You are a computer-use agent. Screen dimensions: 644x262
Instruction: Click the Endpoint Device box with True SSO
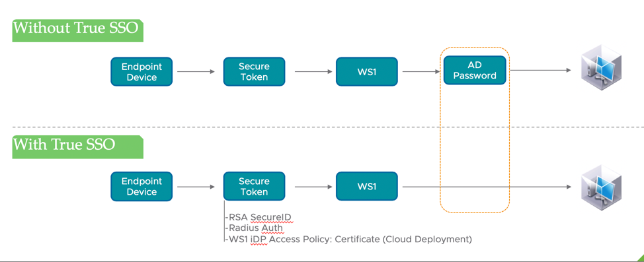click(x=141, y=187)
